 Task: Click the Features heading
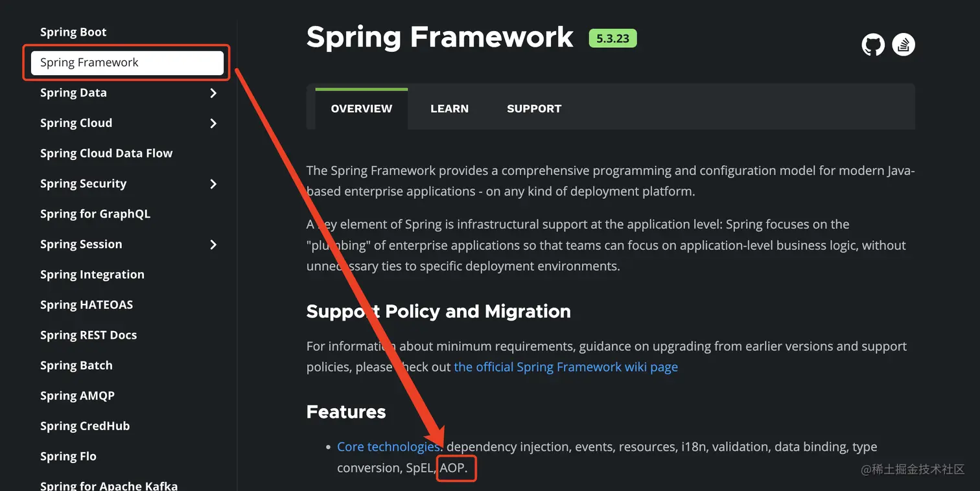(x=346, y=412)
